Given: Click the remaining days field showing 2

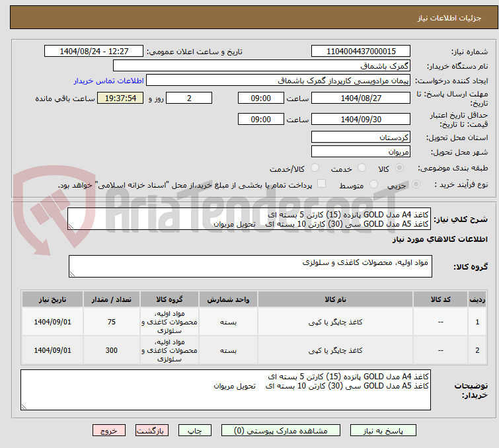Looking at the screenshot, I should 189,98.
